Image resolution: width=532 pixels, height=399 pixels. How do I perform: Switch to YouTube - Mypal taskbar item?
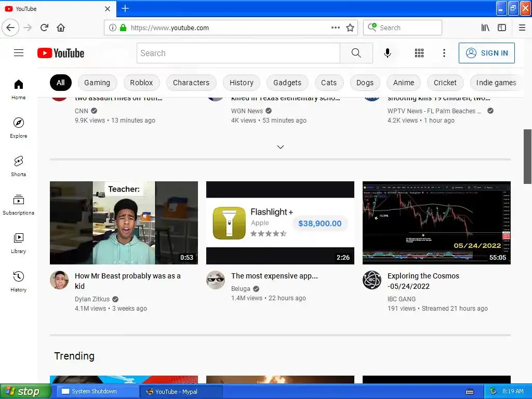tap(181, 392)
